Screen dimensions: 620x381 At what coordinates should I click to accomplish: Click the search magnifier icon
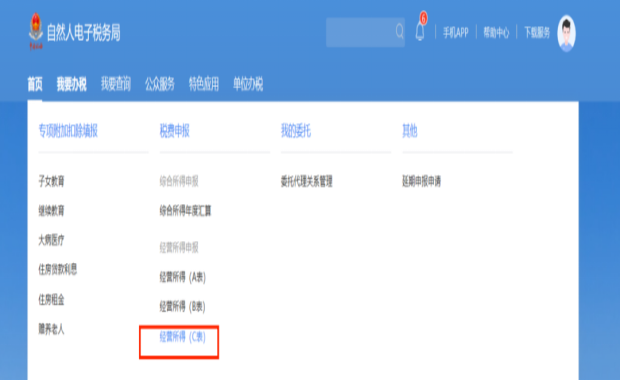(x=399, y=32)
